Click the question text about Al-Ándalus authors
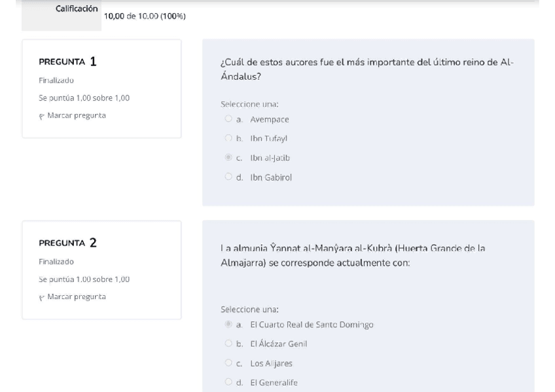 coord(367,68)
